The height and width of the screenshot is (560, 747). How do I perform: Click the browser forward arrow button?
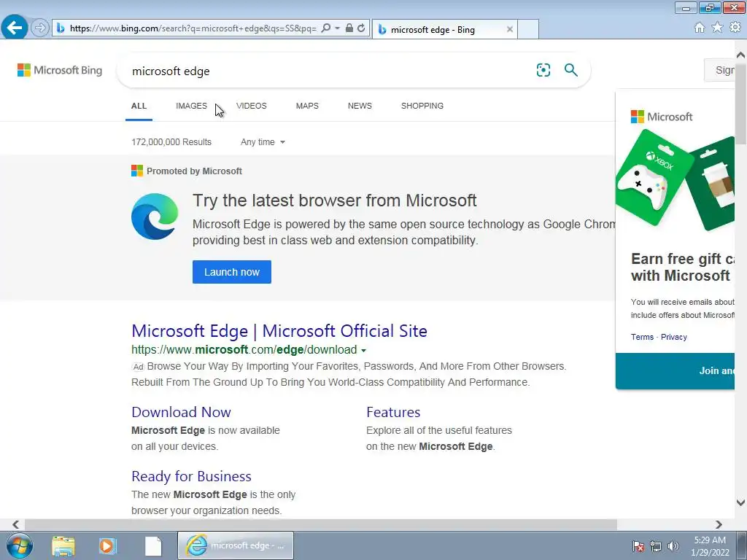tap(40, 28)
